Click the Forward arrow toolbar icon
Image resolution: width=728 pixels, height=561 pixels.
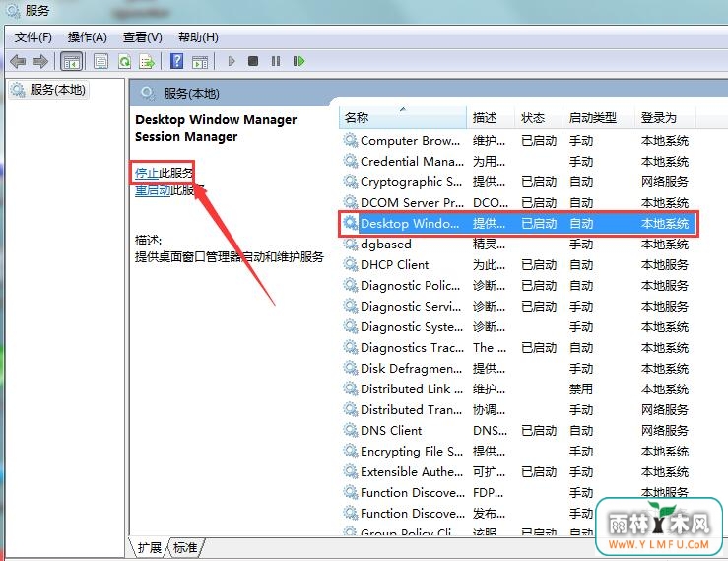[40, 61]
